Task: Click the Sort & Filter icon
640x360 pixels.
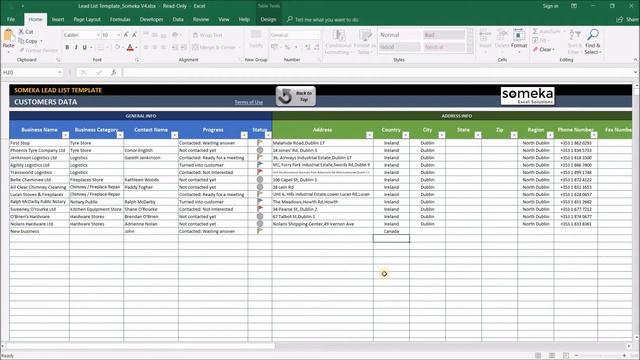Action: tap(574, 35)
